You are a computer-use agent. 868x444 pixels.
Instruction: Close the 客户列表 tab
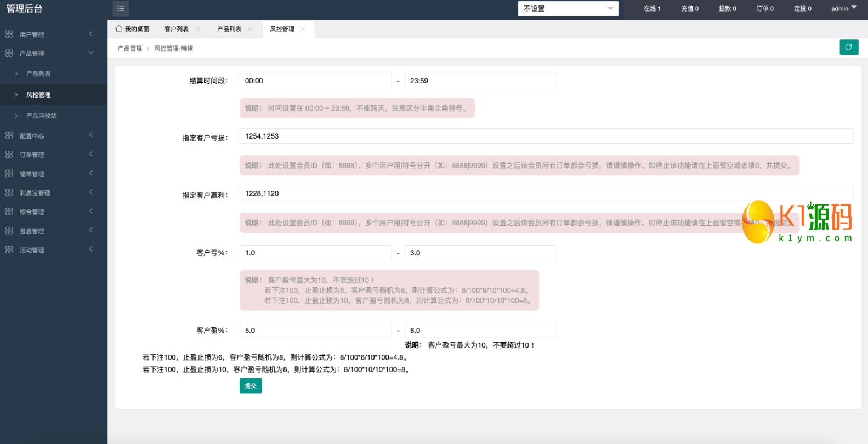tap(197, 29)
